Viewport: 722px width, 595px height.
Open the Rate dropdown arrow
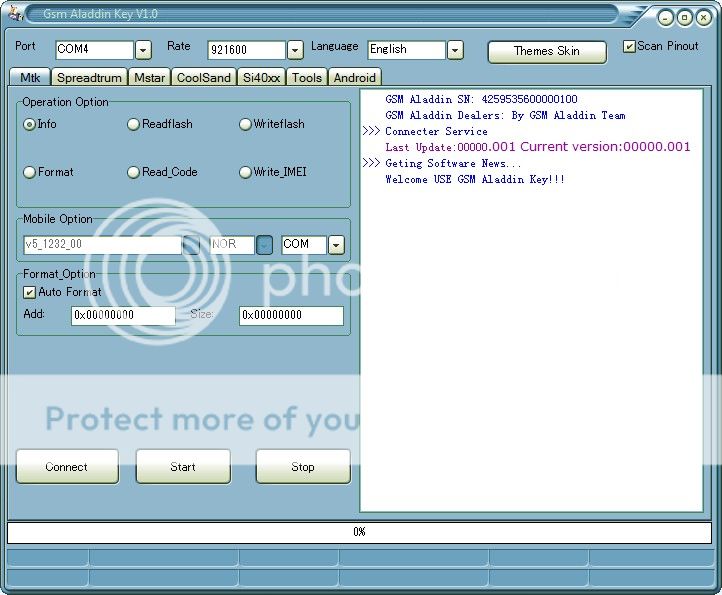point(295,50)
